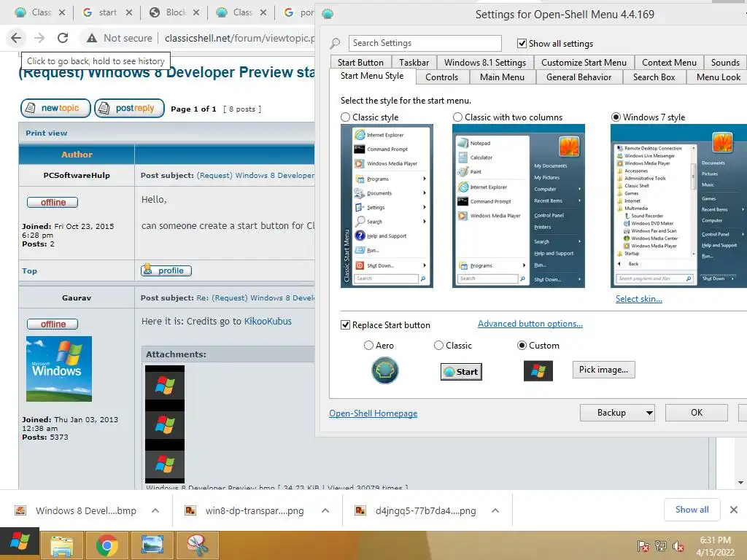The height and width of the screenshot is (560, 747).
Task: Select Classic with two columns option
Action: pyautogui.click(x=457, y=117)
